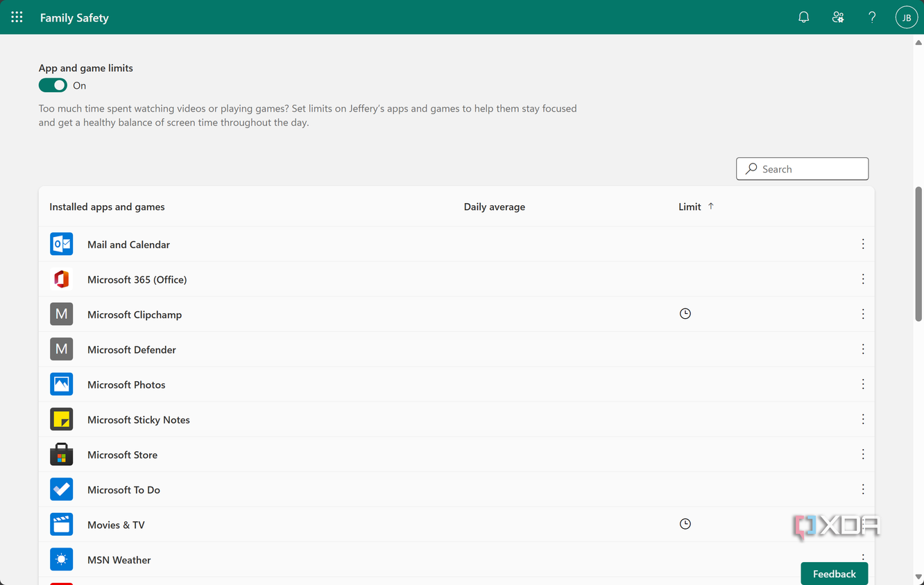Open more options for Microsoft Defender

(863, 349)
